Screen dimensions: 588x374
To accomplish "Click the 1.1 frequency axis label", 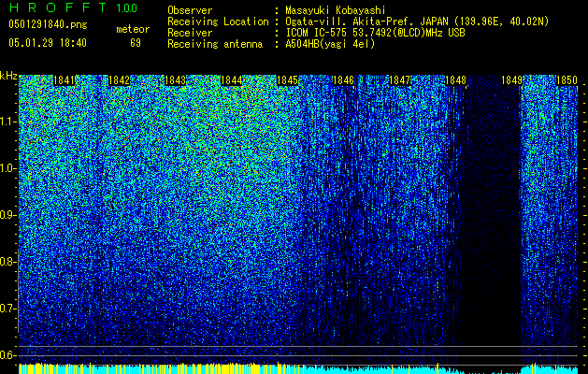I will click(x=7, y=122).
